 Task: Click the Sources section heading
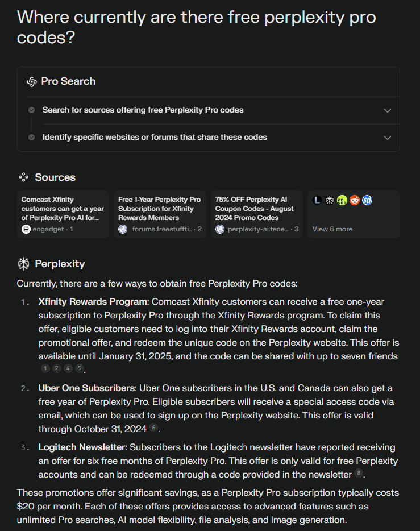click(x=55, y=177)
